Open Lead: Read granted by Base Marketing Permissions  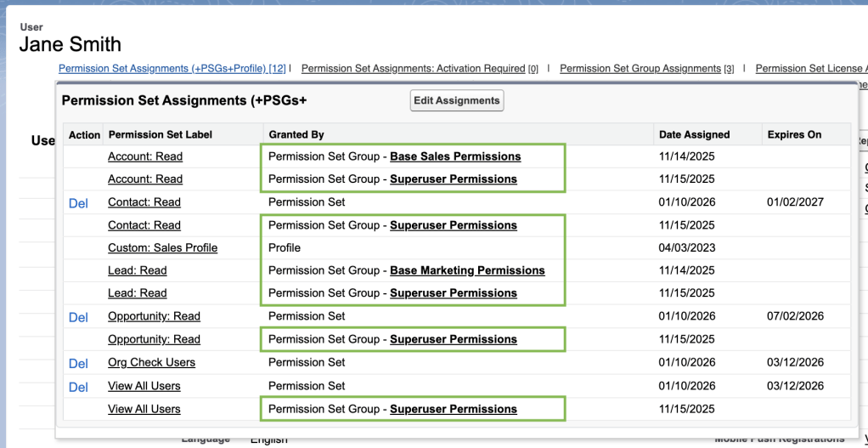click(138, 270)
